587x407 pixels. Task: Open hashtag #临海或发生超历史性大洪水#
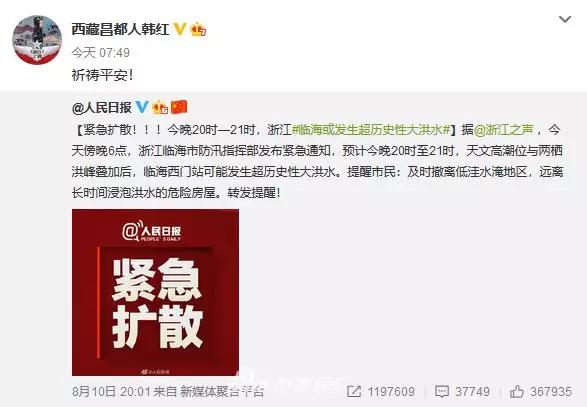pos(371,130)
